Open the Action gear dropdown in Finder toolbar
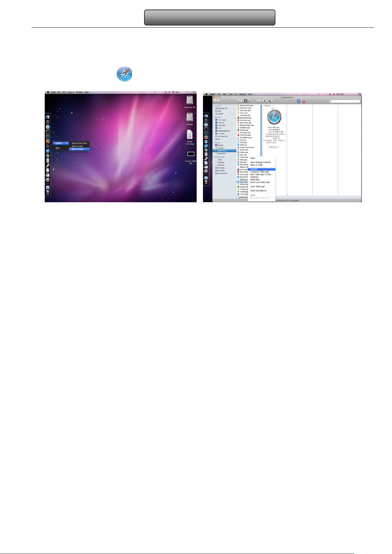 (271, 101)
